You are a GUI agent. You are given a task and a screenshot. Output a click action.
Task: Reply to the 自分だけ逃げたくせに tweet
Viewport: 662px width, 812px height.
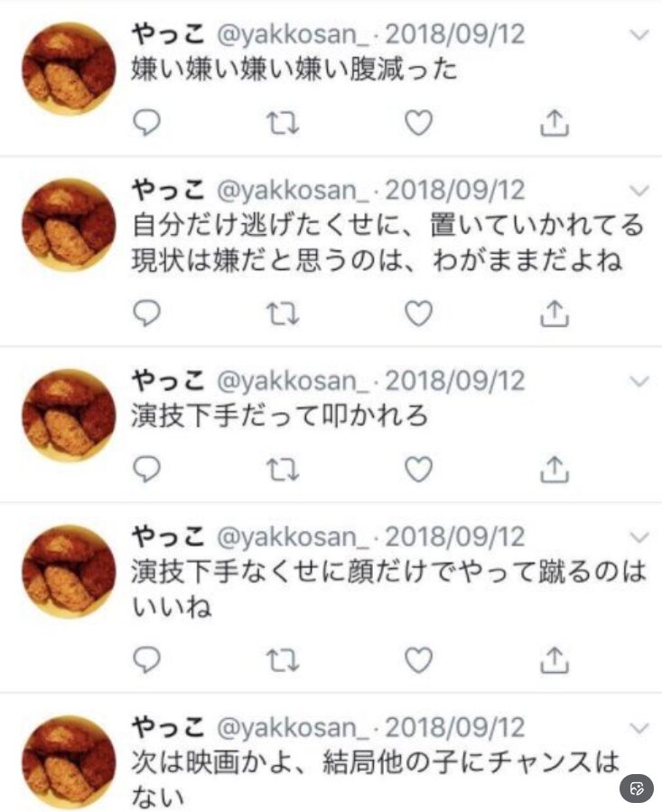(x=146, y=313)
